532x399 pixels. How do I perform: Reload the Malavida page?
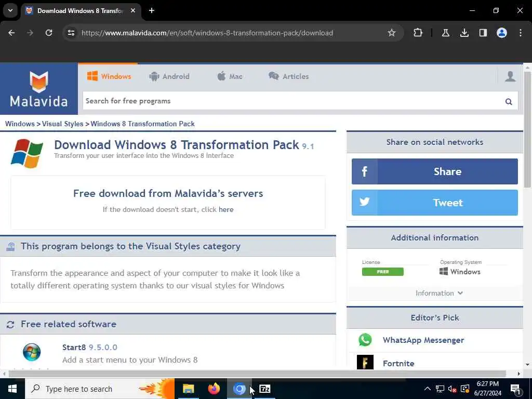[x=49, y=33]
